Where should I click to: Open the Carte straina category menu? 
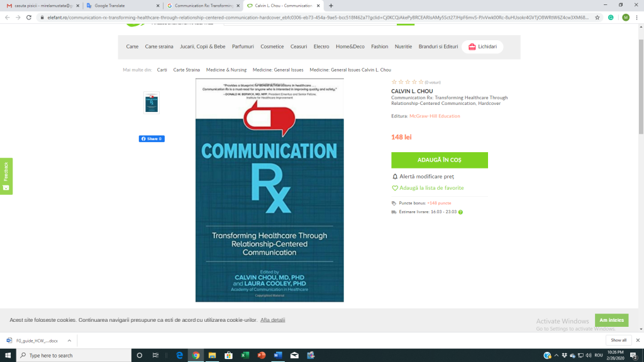point(158,47)
